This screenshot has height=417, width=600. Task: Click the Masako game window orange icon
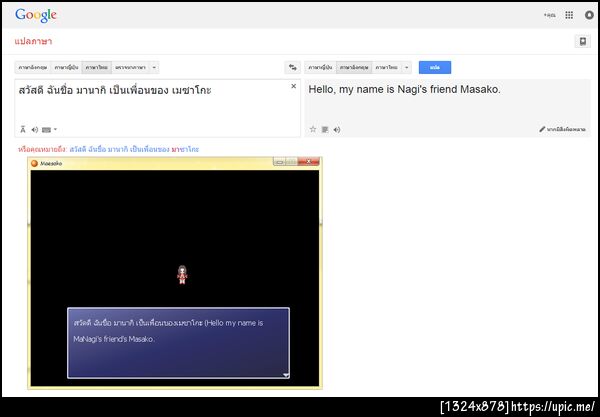(34, 163)
